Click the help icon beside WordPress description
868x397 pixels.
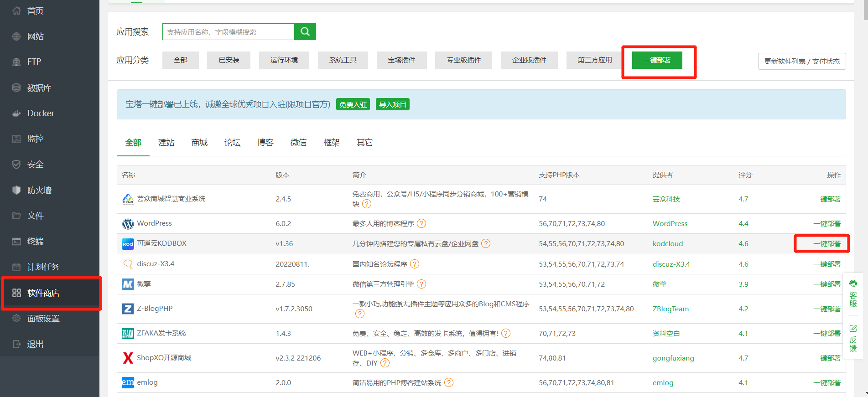point(421,223)
